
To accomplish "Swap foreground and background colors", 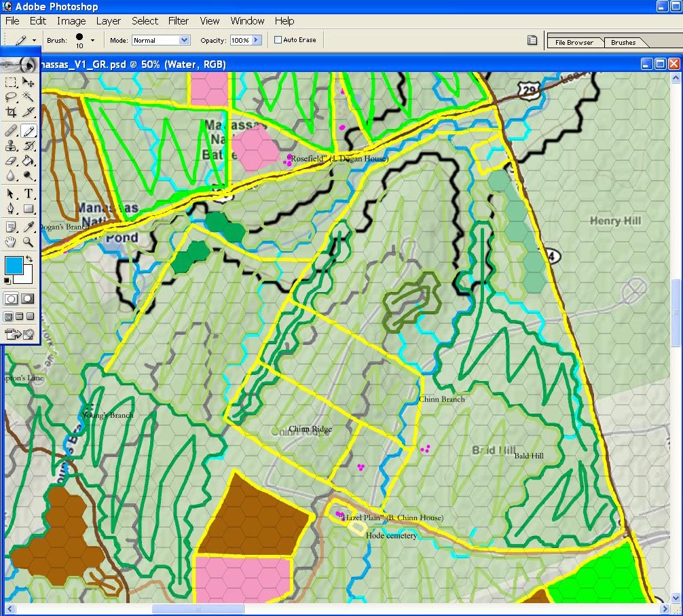I will coord(29,259).
